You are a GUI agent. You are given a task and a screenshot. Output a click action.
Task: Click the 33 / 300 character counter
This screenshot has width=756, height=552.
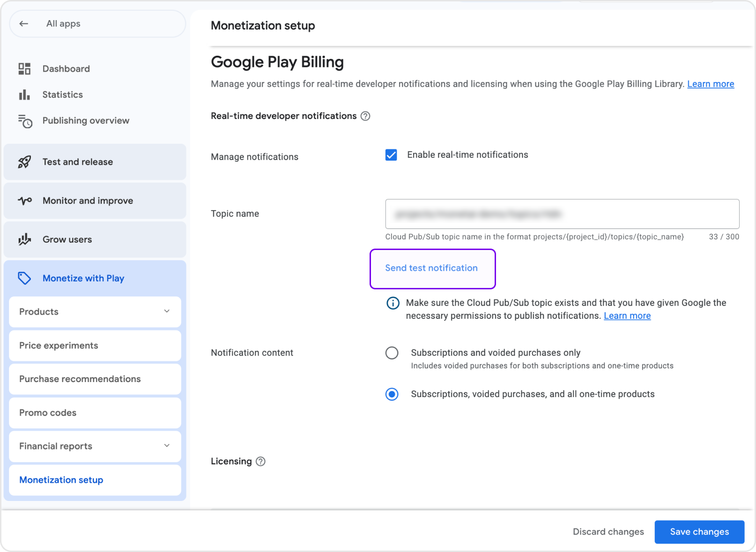tap(724, 237)
